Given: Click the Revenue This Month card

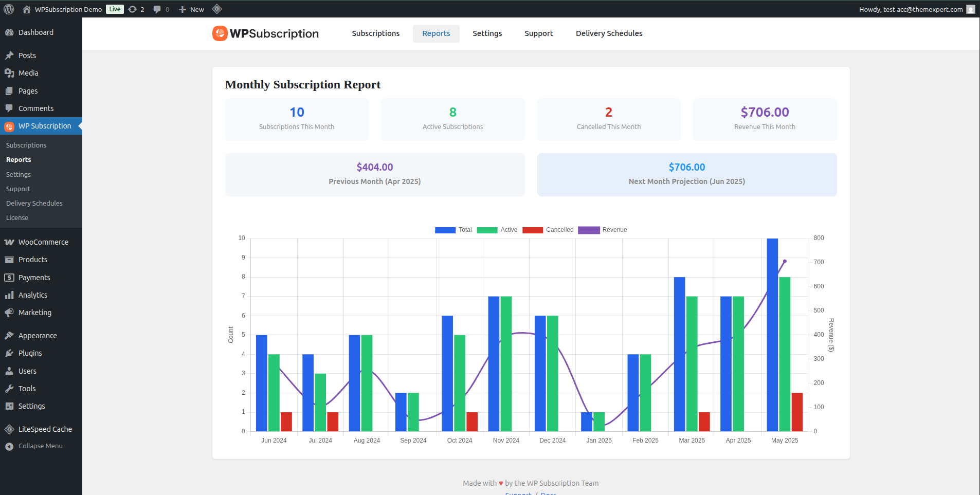Looking at the screenshot, I should [765, 119].
